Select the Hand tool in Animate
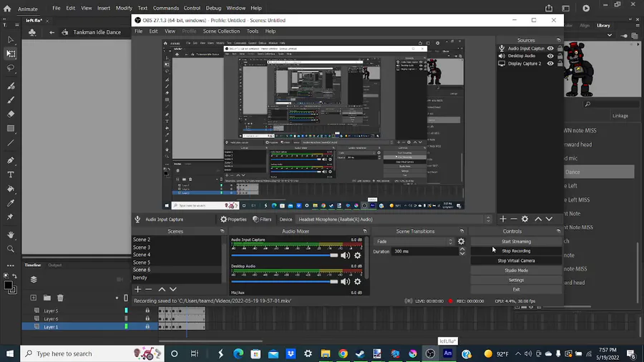 pyautogui.click(x=11, y=235)
